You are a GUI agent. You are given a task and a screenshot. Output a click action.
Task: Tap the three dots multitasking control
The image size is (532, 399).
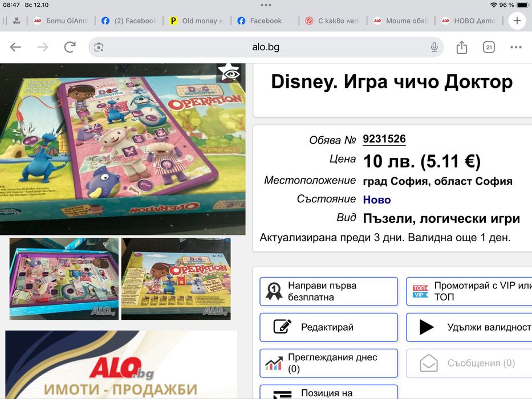coord(266,5)
